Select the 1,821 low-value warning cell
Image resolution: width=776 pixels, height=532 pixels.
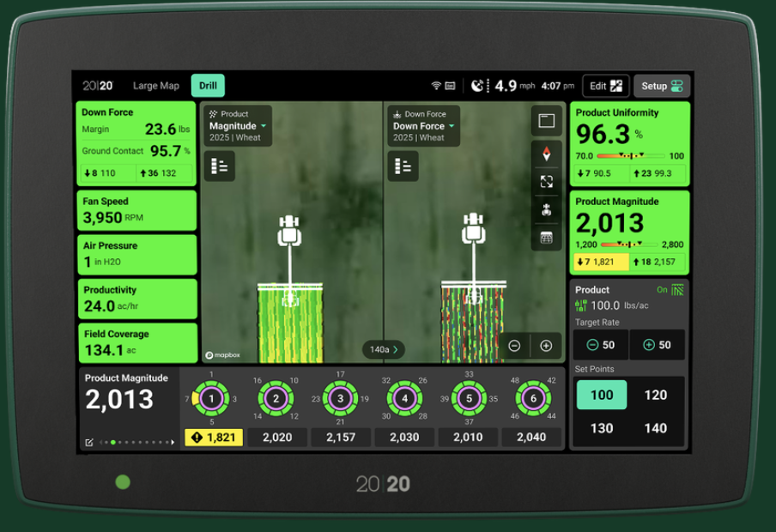coord(214,438)
